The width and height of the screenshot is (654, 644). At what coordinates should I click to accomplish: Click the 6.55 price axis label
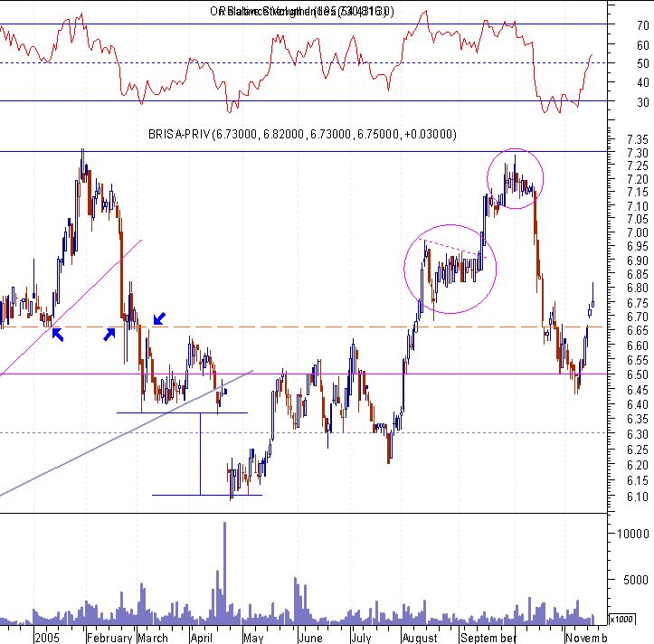pos(638,360)
